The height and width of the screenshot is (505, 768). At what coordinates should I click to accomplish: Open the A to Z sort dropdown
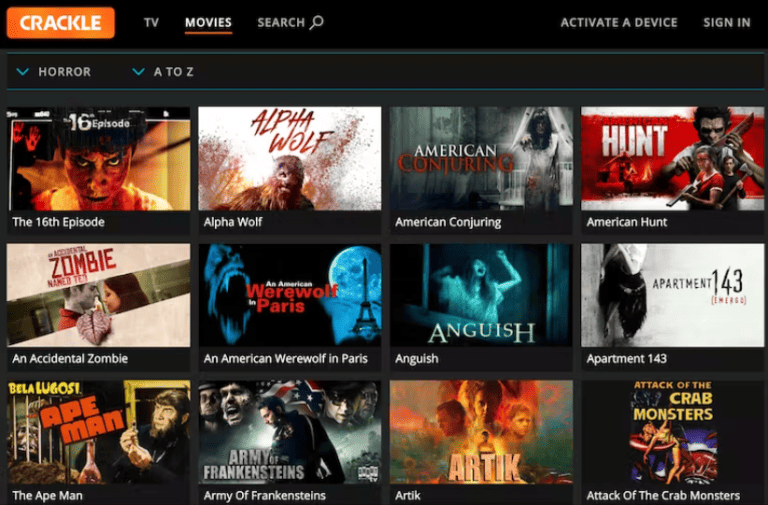coord(139,72)
